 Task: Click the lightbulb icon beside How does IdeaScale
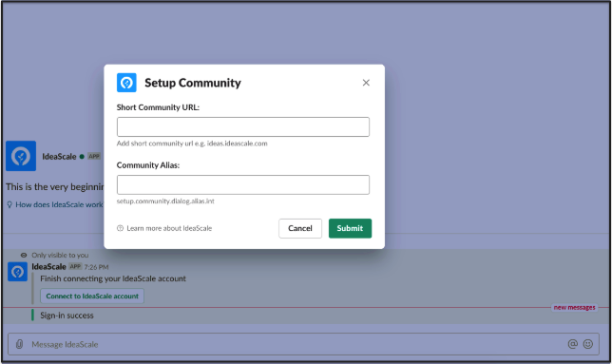click(x=10, y=204)
